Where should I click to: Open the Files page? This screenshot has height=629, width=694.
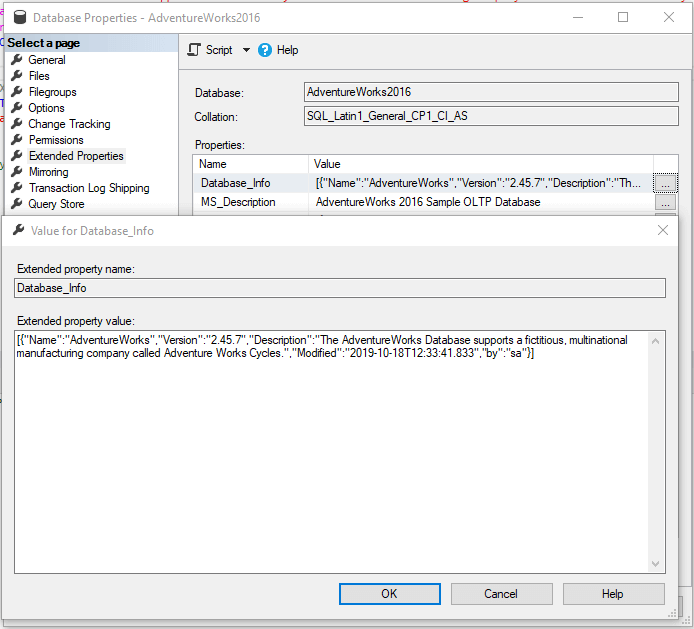click(x=39, y=76)
